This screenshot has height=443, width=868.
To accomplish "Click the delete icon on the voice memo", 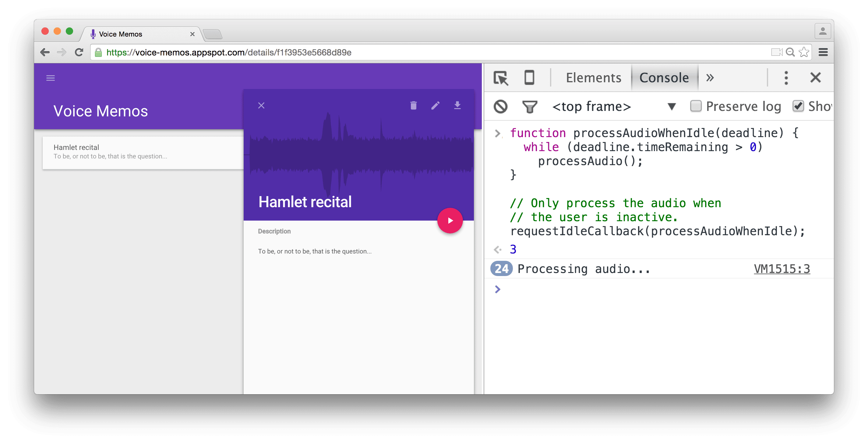I will click(x=412, y=106).
